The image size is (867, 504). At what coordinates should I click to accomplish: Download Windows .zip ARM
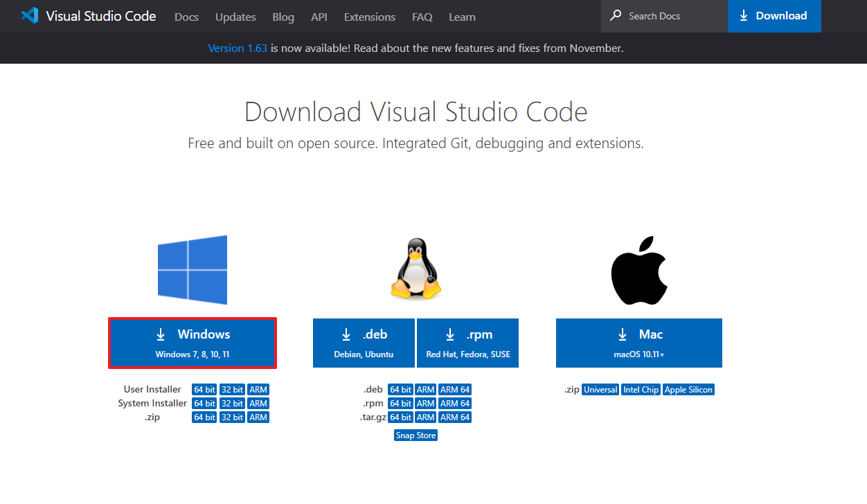(258, 417)
